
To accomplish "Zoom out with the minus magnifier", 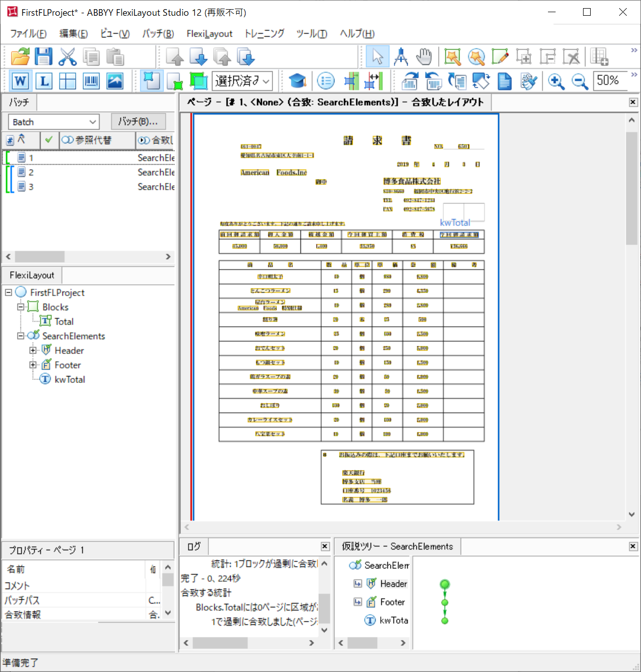I will click(x=580, y=81).
